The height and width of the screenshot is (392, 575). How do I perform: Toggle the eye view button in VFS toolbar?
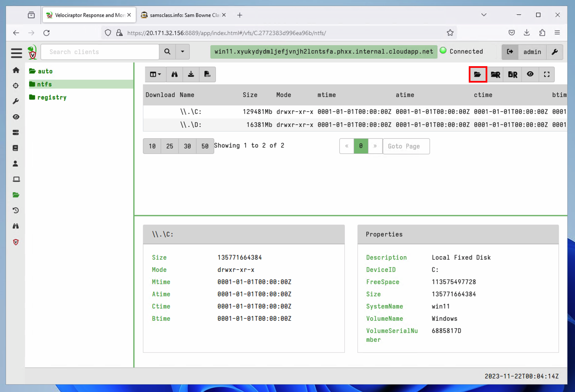(x=530, y=75)
